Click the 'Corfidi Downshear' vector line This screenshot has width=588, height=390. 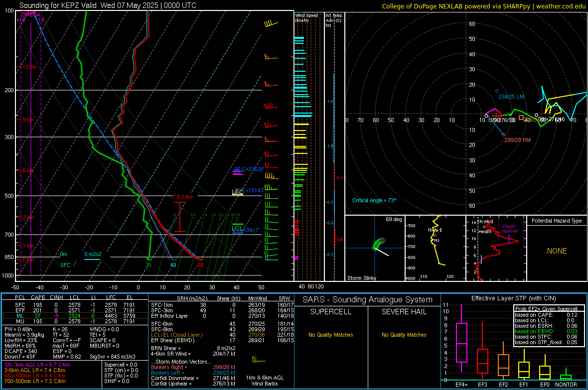coord(193,379)
